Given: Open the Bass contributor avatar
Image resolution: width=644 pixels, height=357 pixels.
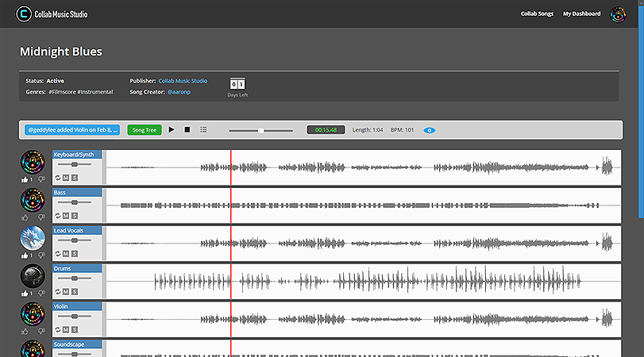Looking at the screenshot, I should (33, 200).
